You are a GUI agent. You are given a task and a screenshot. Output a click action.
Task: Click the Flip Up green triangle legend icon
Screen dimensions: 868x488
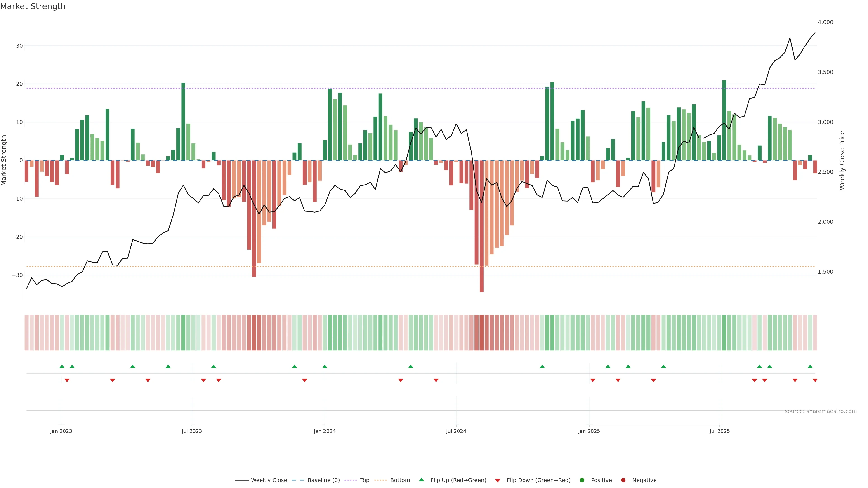[x=421, y=480]
